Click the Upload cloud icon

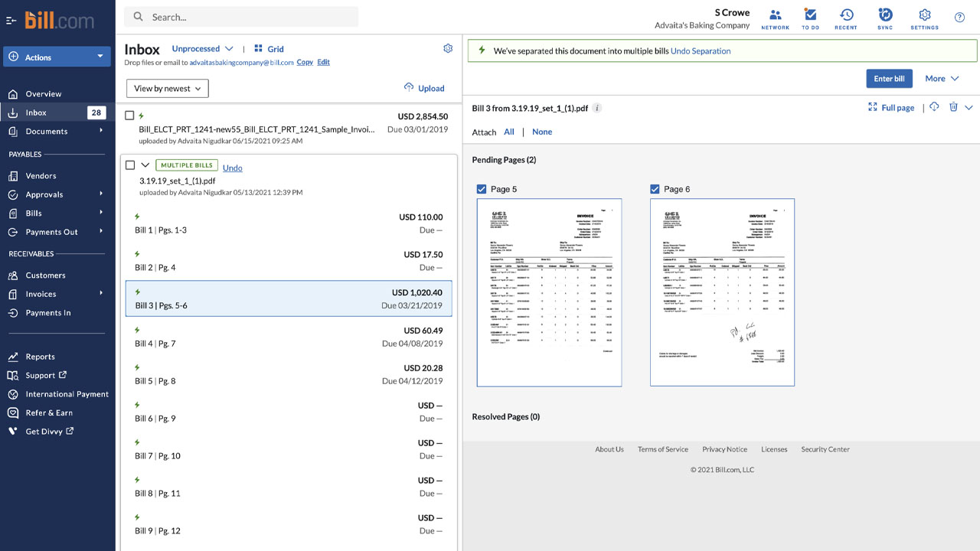409,87
